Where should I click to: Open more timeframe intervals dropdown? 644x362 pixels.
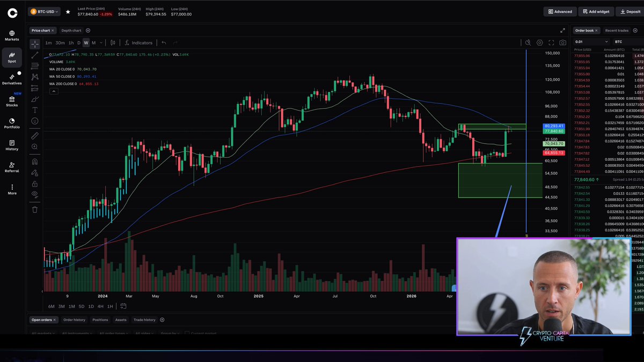pos(101,43)
